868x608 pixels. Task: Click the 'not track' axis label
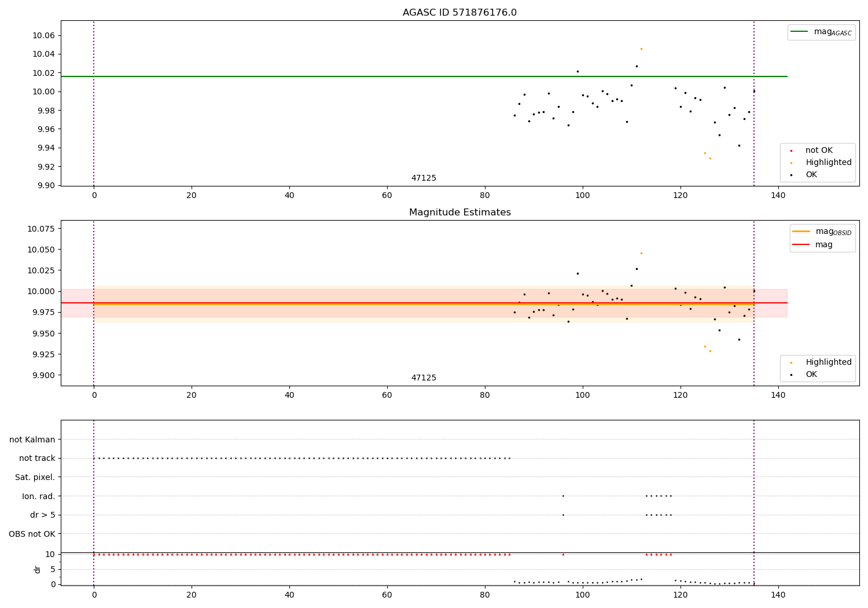coord(37,459)
